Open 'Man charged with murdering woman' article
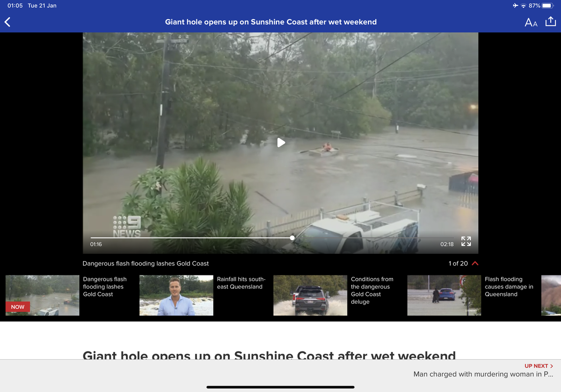The height and width of the screenshot is (392, 561). (483, 374)
